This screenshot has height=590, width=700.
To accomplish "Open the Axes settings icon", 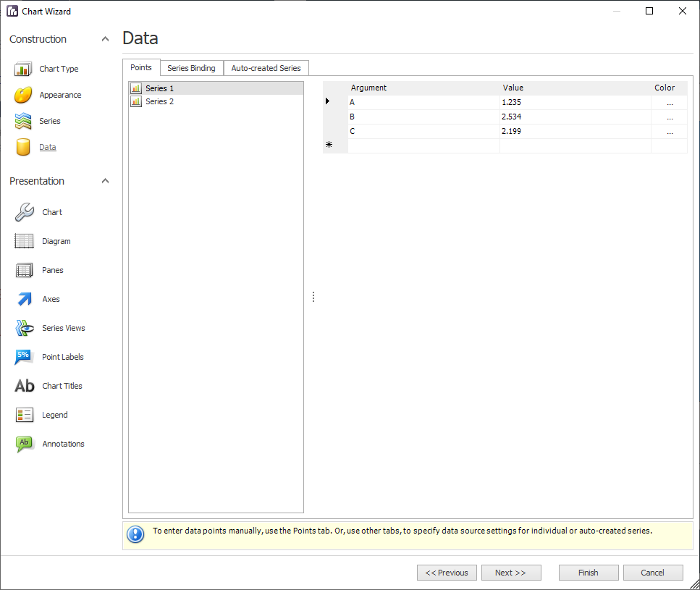I will click(x=22, y=298).
